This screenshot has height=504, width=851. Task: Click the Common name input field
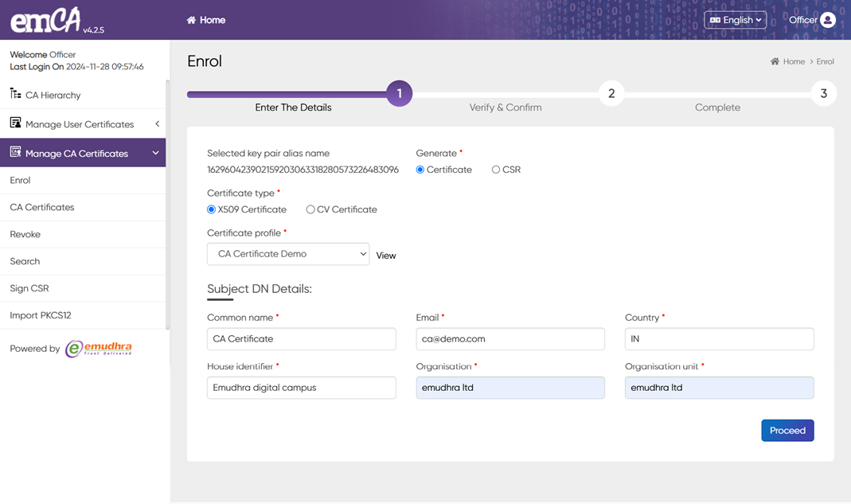pos(301,338)
